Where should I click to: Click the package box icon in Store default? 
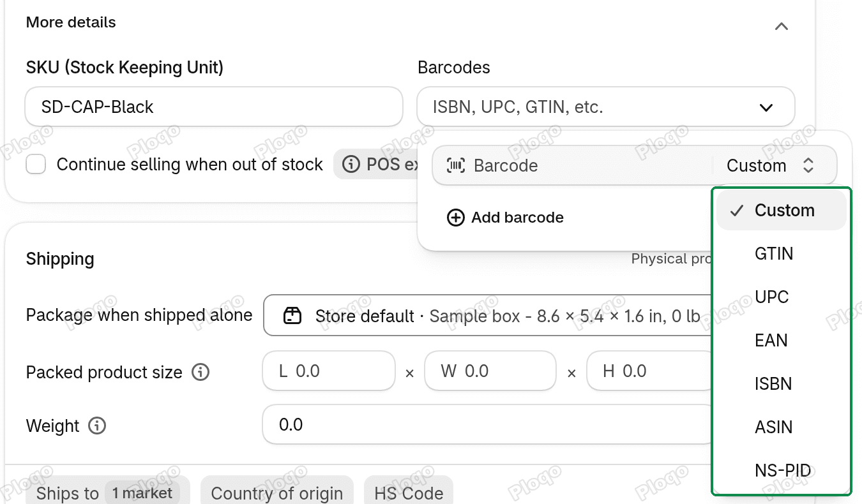pyautogui.click(x=292, y=316)
